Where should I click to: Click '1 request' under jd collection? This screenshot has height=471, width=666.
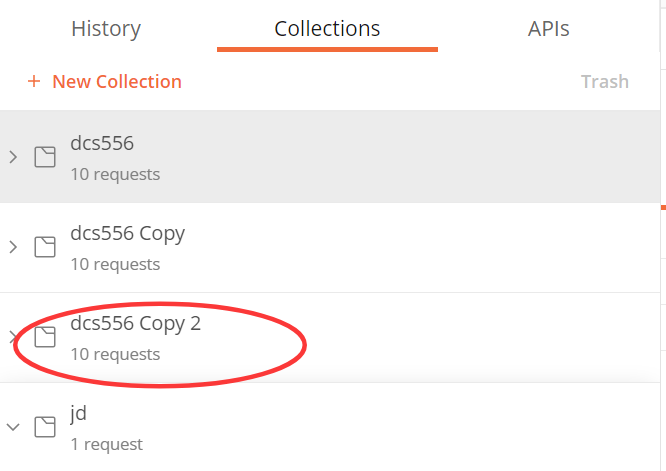[x=106, y=444]
